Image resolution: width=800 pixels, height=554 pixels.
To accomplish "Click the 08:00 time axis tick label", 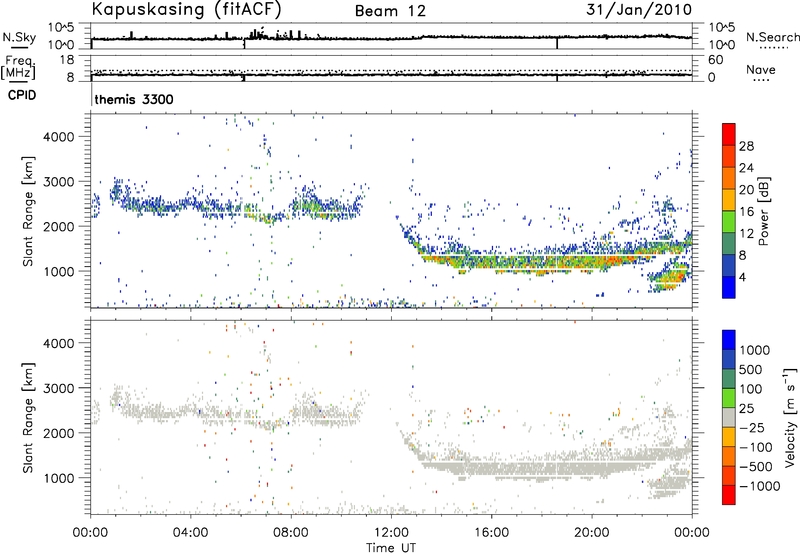I will (291, 533).
